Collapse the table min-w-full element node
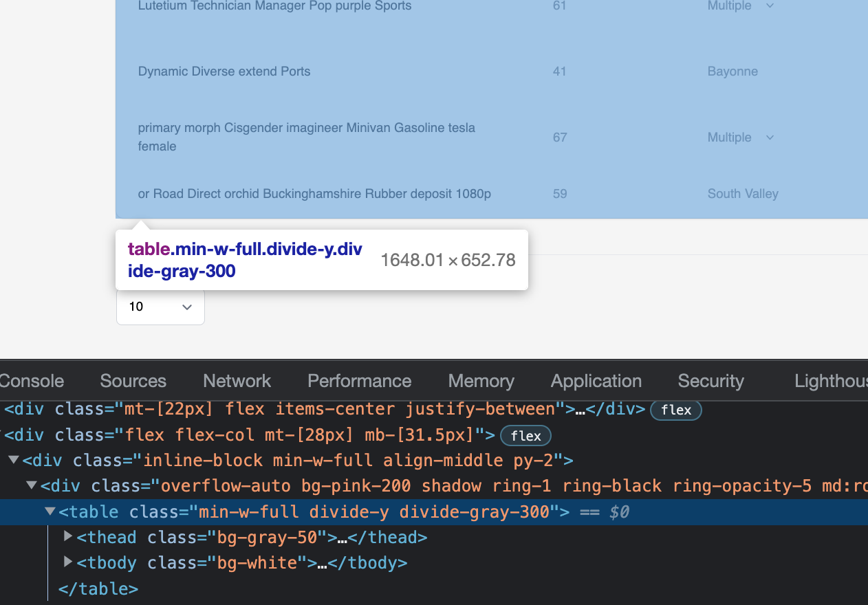Image resolution: width=868 pixels, height=605 pixels. (50, 511)
